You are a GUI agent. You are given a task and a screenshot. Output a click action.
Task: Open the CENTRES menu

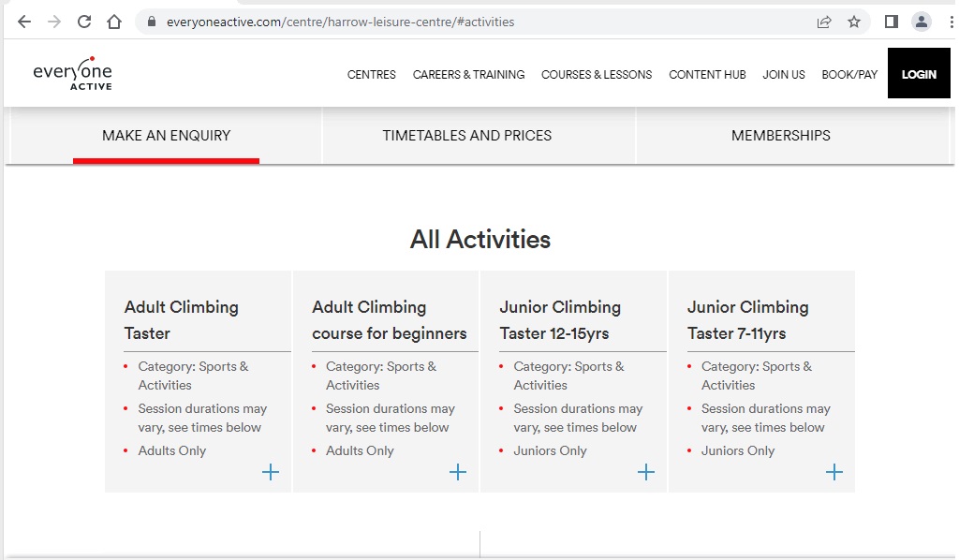point(371,75)
